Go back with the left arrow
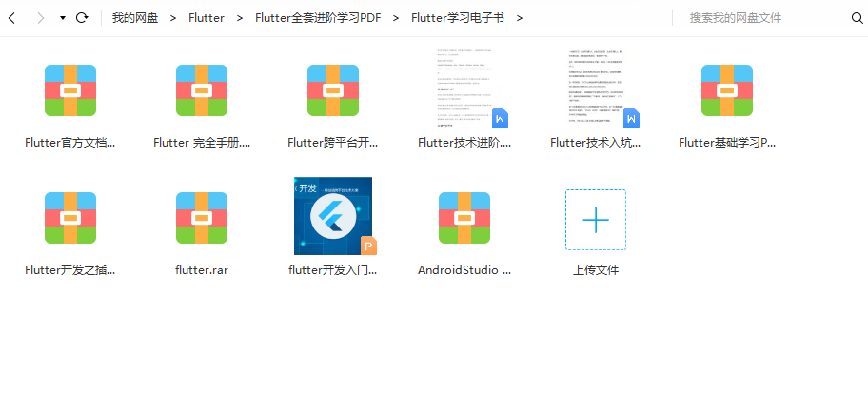The width and height of the screenshot is (868, 394). pos(11,18)
